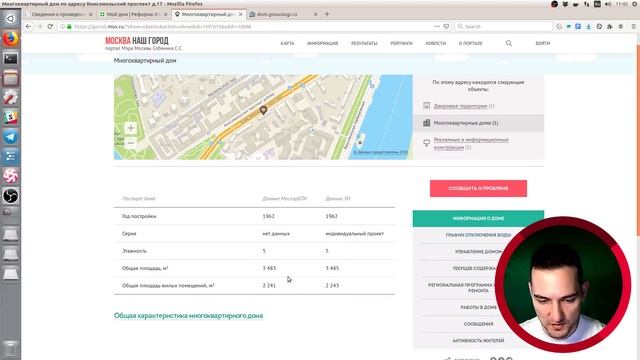The height and width of the screenshot is (360, 640).
Task: Switch to Сведения о проведении tab
Action: point(58,14)
